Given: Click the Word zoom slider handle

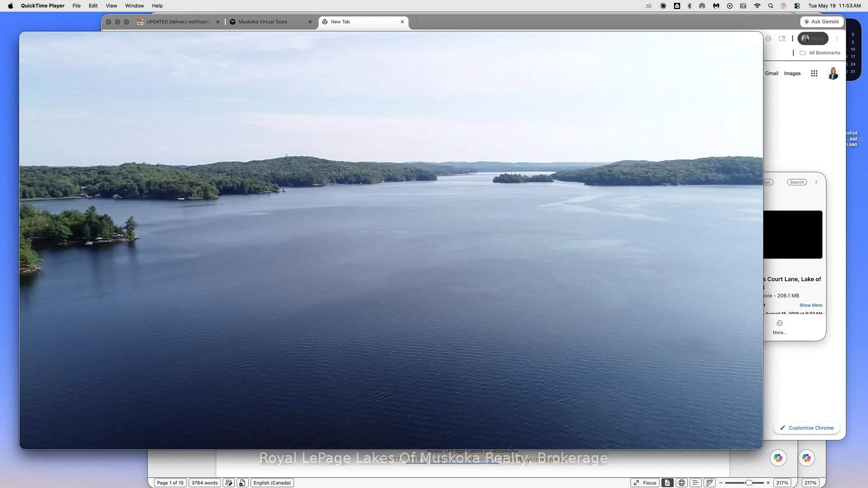Looking at the screenshot, I should click(749, 483).
